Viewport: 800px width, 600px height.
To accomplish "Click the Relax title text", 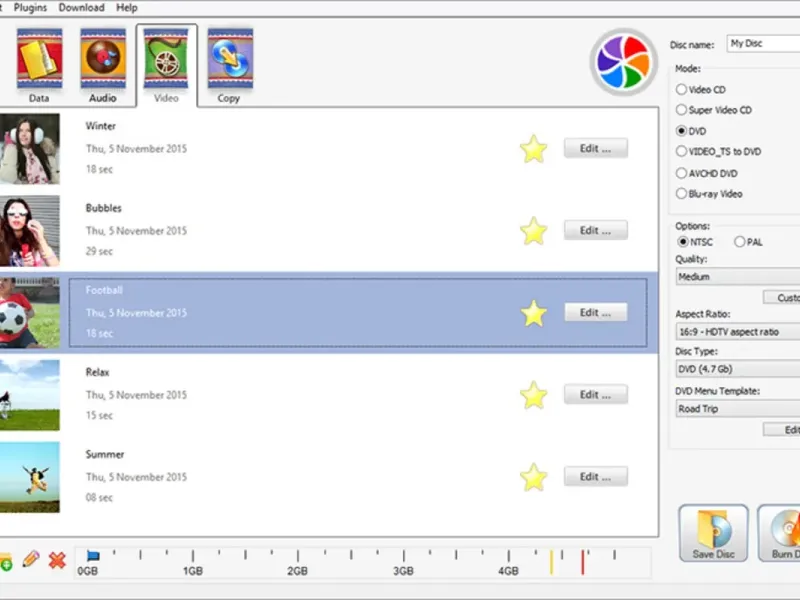I will pyautogui.click(x=97, y=372).
